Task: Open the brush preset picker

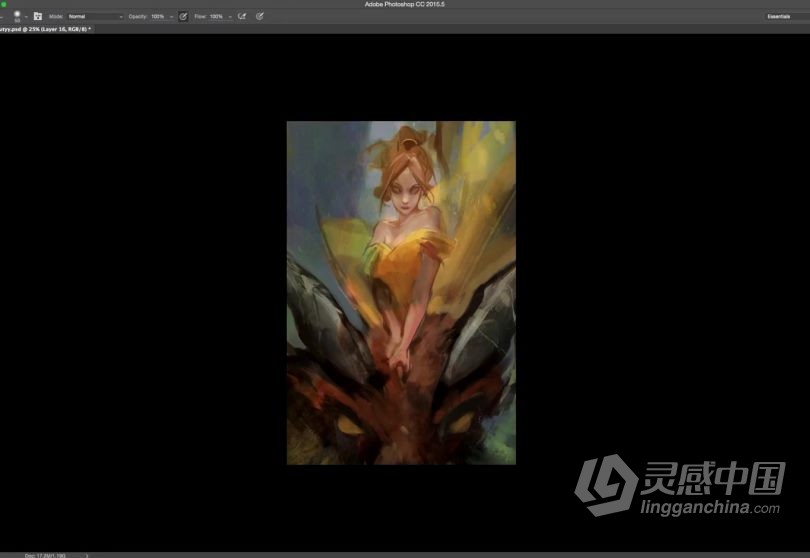Action: pos(18,17)
